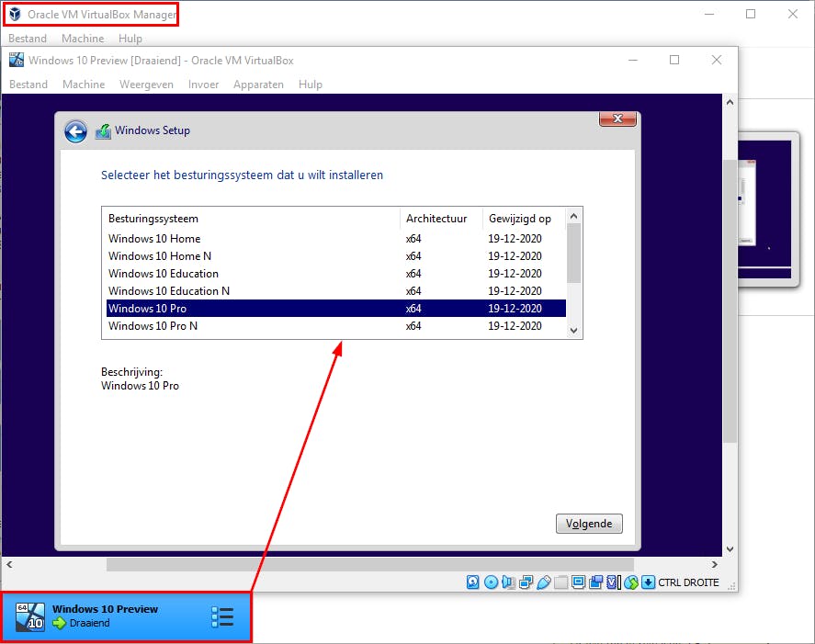Click the VM window title bar icon
This screenshot has height=644, width=815.
coord(17,60)
